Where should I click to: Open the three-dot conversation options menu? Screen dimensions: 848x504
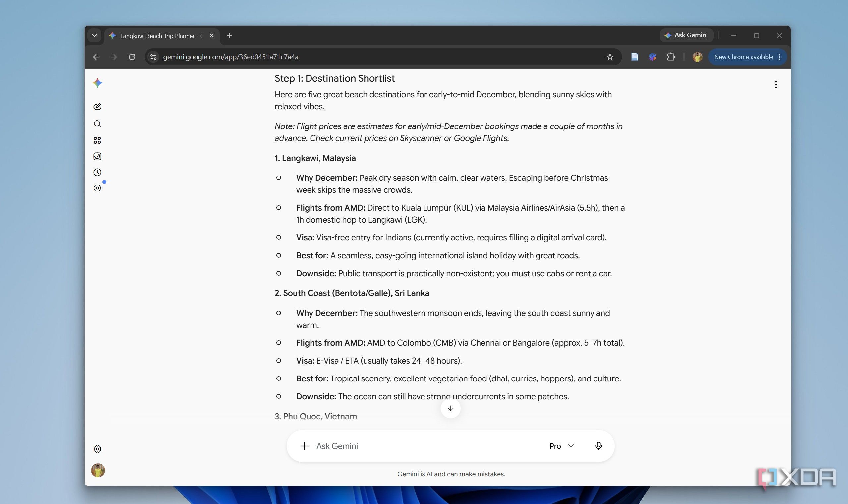click(x=776, y=85)
